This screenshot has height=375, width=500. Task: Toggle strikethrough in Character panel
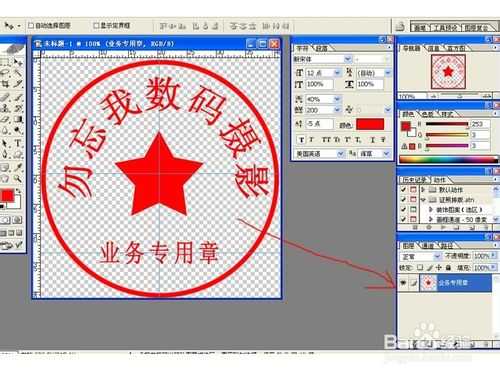pos(383,140)
